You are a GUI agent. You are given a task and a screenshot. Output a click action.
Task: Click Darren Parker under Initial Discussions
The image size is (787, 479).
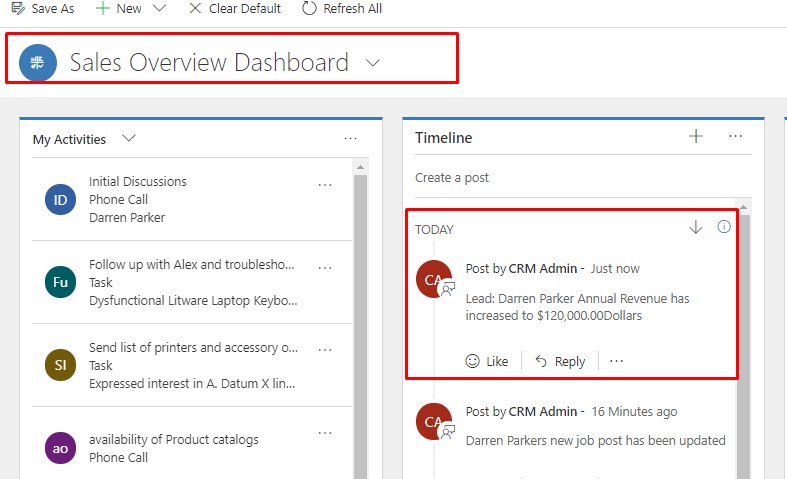click(127, 217)
